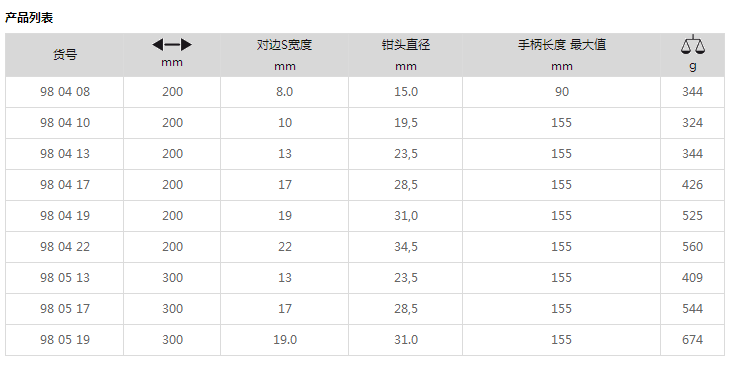Select the 货号 column header
The width and height of the screenshot is (741, 367).
[65, 55]
